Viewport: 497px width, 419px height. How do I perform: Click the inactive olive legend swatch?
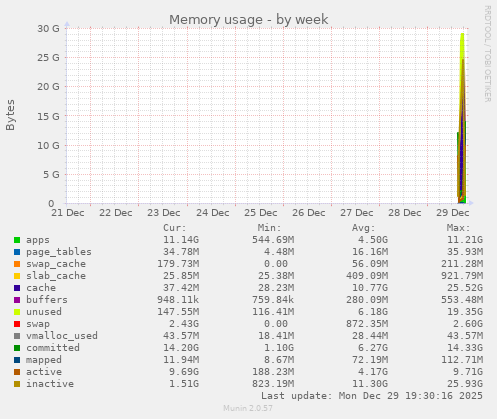[x=17, y=384]
